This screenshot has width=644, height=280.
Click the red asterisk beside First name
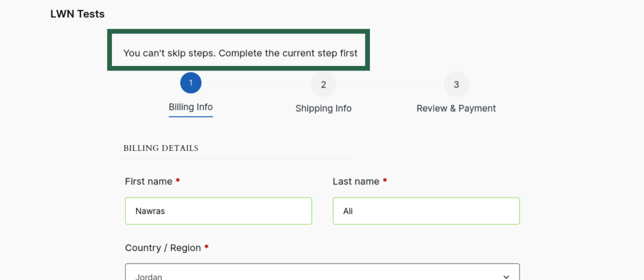click(x=178, y=181)
